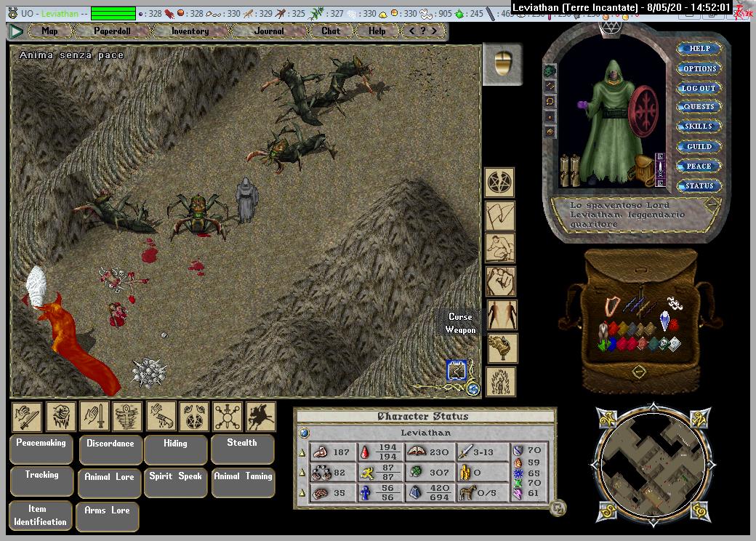Screen dimensions: 756x541
Task: Click the figure in flames spell icon
Action: tap(500, 382)
